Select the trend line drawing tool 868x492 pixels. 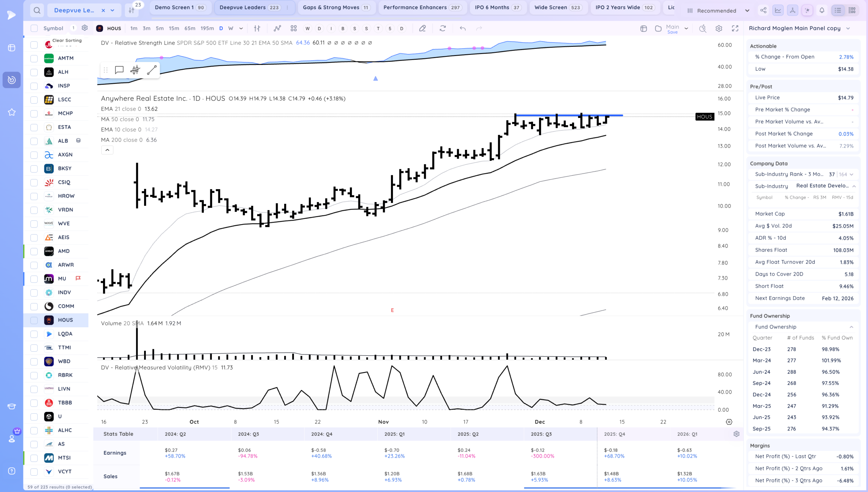[152, 70]
